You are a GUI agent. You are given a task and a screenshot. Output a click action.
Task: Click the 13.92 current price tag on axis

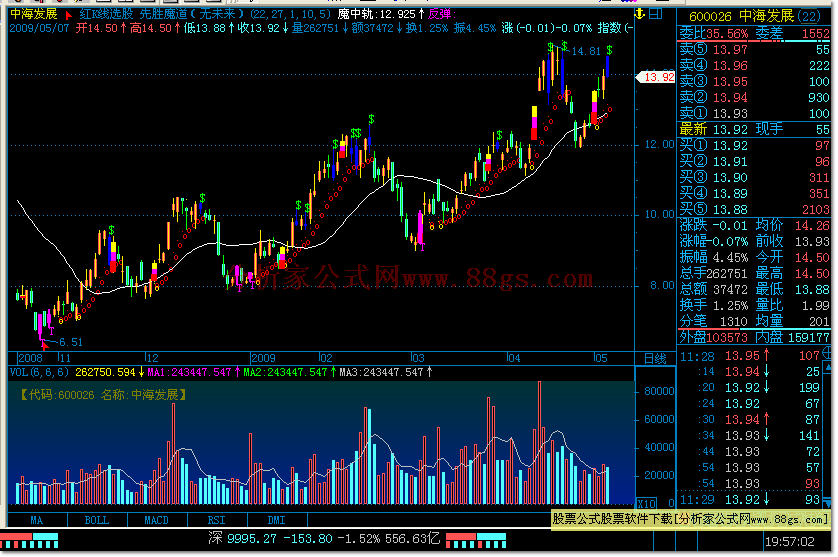point(657,77)
